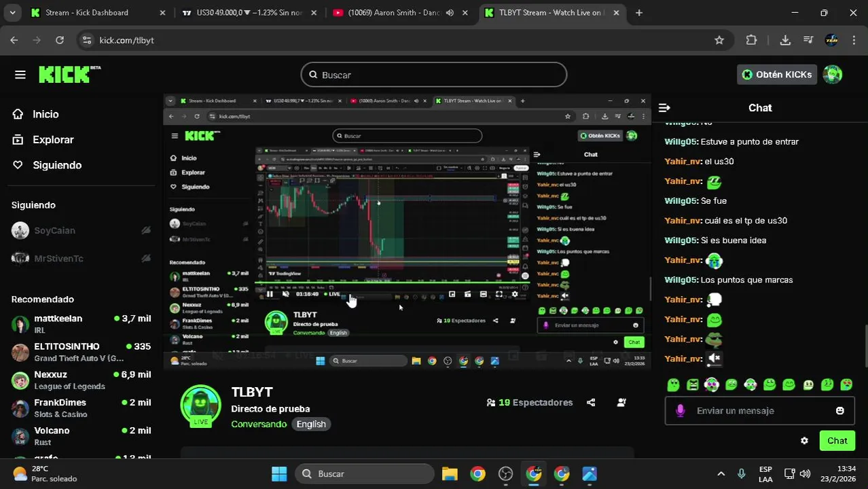This screenshot has height=489, width=868.
Task: Open the video player settings gear
Action: point(515,294)
